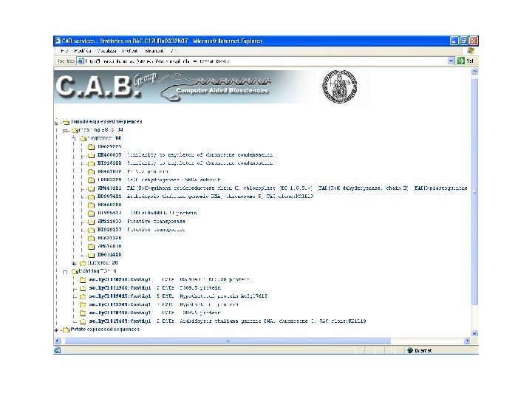Expand the clustered 20 node
This screenshot has height=399, width=532.
74,264
